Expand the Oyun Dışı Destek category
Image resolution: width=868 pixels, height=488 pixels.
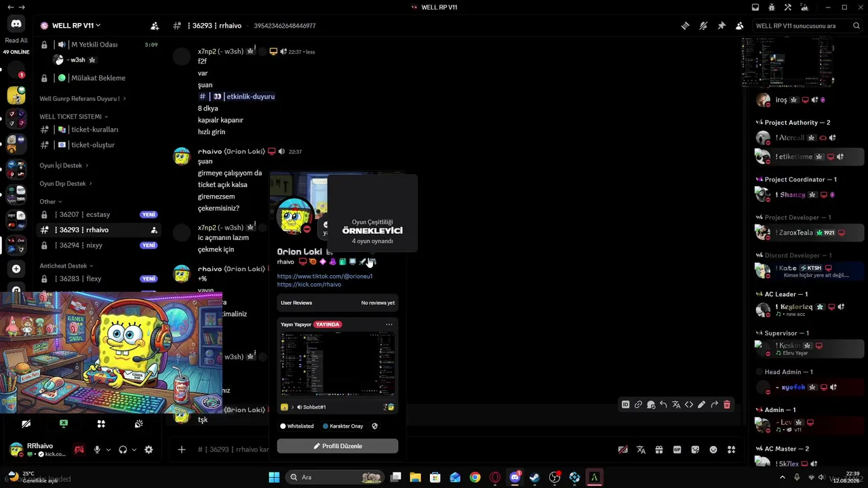coord(66,184)
